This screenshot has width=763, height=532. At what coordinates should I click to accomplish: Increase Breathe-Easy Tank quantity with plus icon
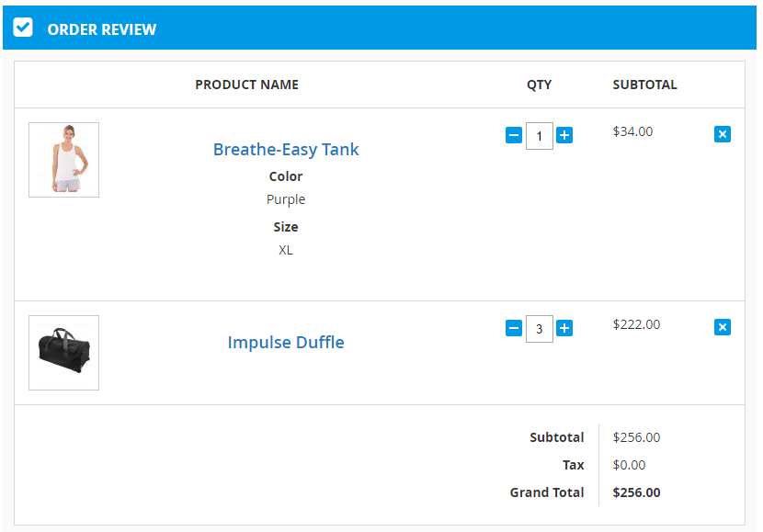pos(564,136)
